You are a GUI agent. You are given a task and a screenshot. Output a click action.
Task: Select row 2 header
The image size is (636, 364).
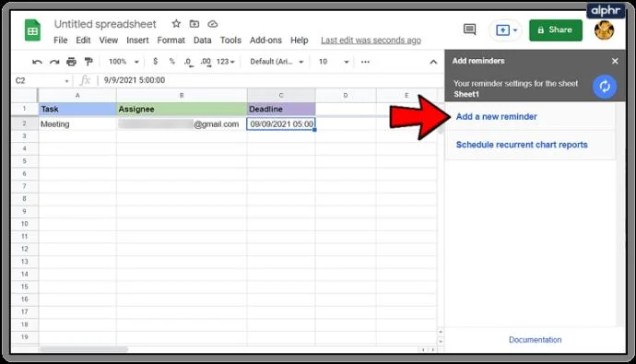point(25,123)
